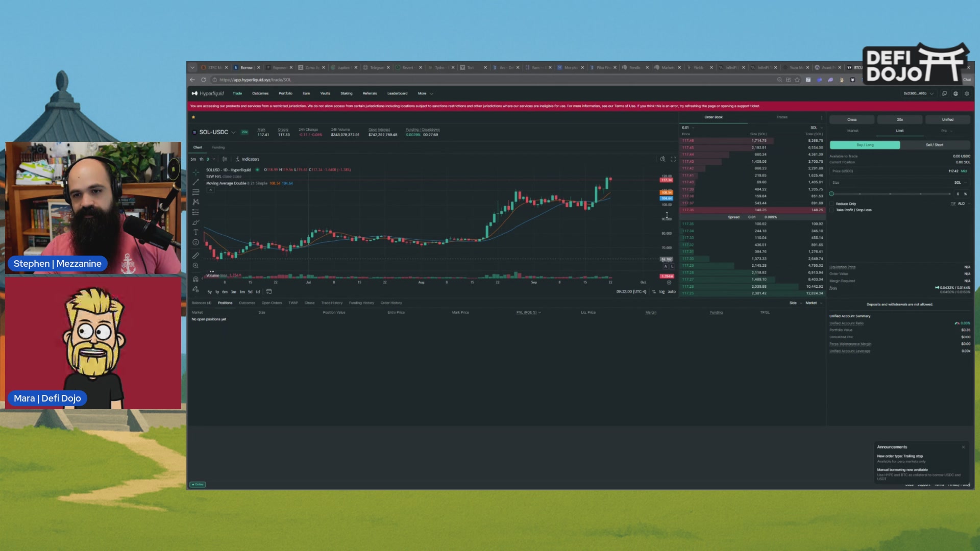The image size is (980, 551).
Task: Switch to the Funding tab beside Chart
Action: (218, 147)
